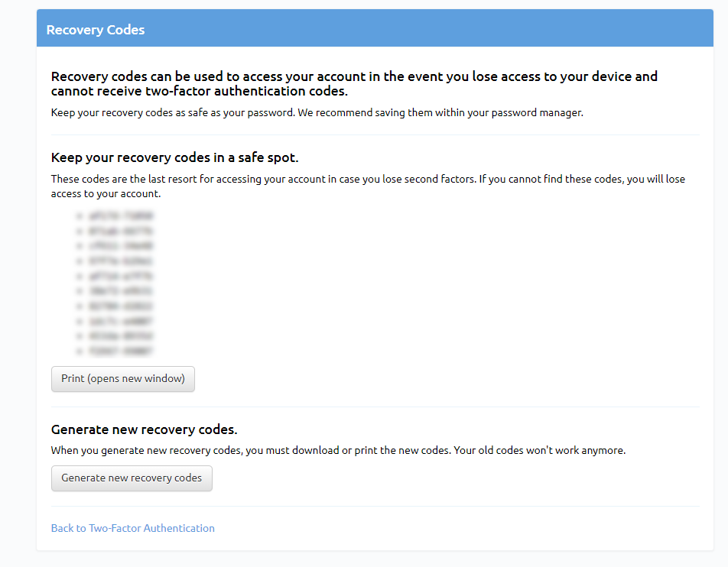Click the Print (opens new window) button
Image resolution: width=728 pixels, height=567 pixels.
(x=122, y=379)
